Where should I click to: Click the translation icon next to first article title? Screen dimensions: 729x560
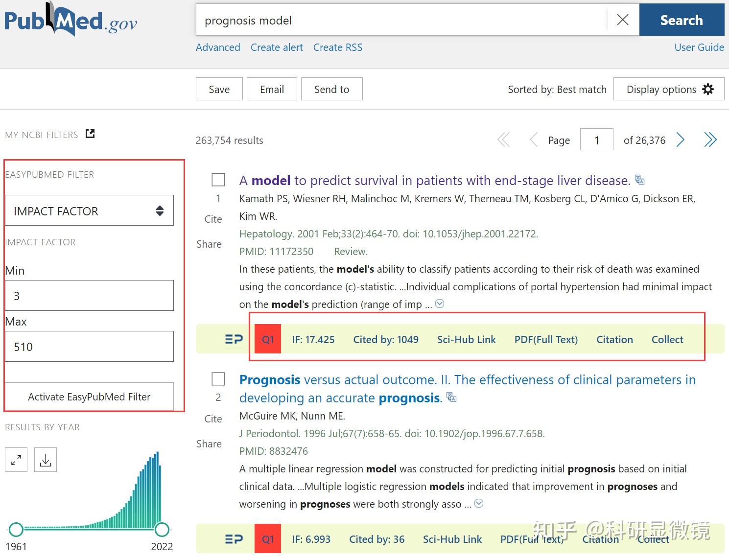click(x=640, y=179)
